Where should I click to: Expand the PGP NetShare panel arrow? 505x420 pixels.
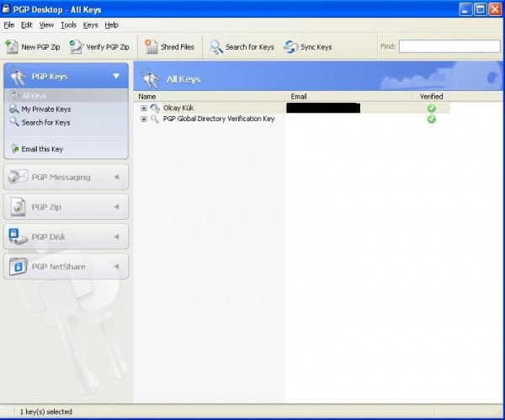pyautogui.click(x=117, y=266)
